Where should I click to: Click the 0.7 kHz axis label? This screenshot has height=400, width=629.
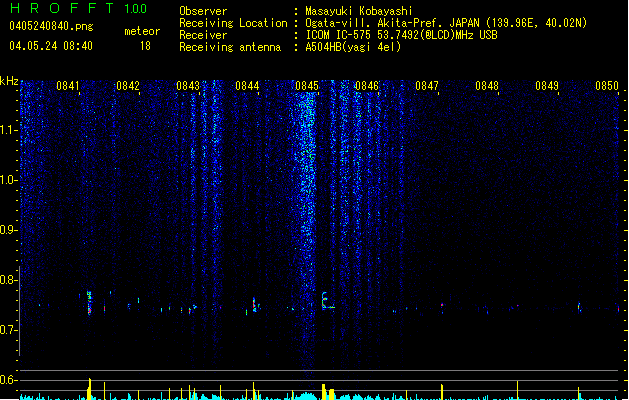pos(9,330)
